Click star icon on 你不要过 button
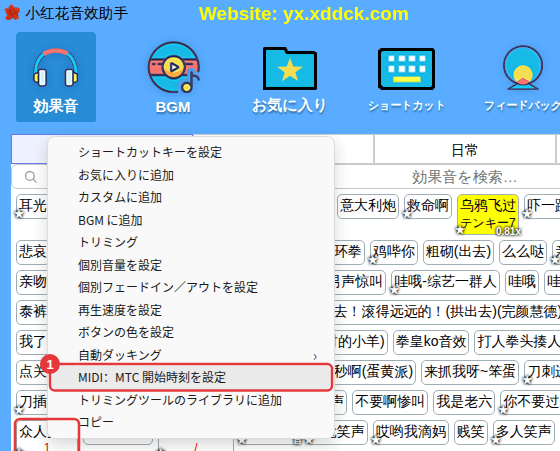This screenshot has width=560, height=451. point(503,410)
